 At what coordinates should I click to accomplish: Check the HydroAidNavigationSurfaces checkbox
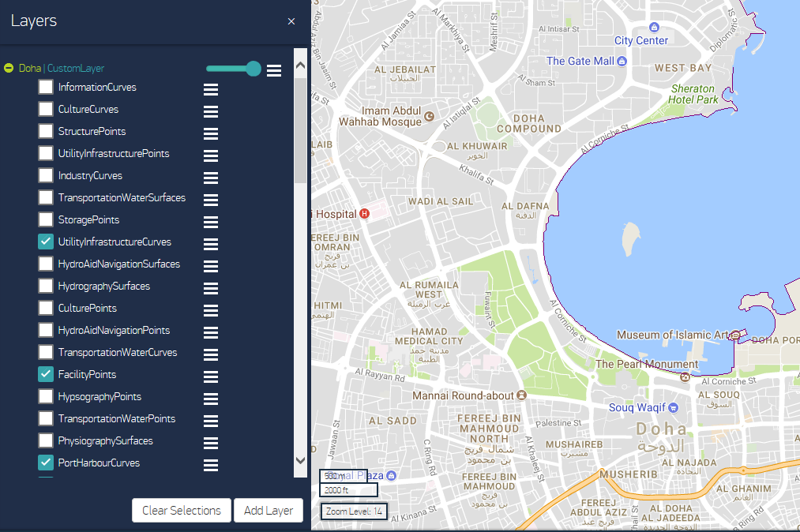pos(46,264)
